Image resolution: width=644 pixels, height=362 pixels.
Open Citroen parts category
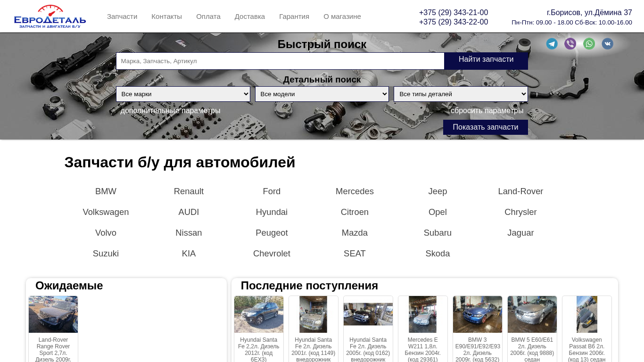coord(355,212)
